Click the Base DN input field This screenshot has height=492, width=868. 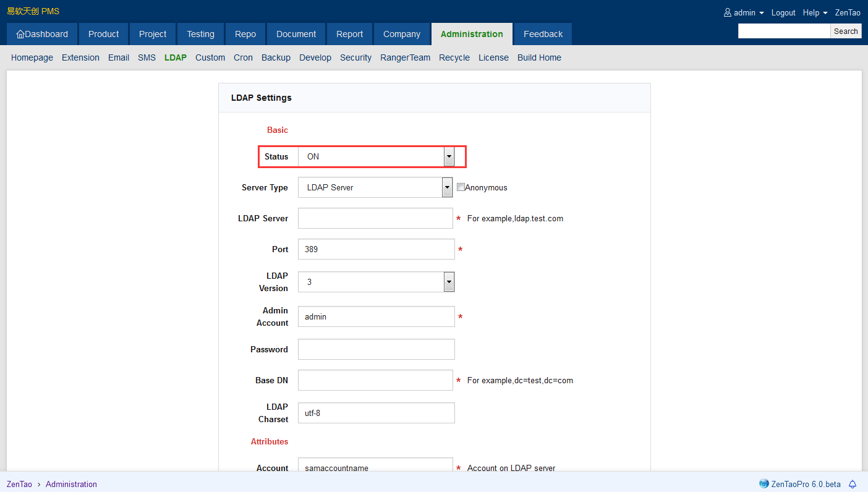pos(375,380)
